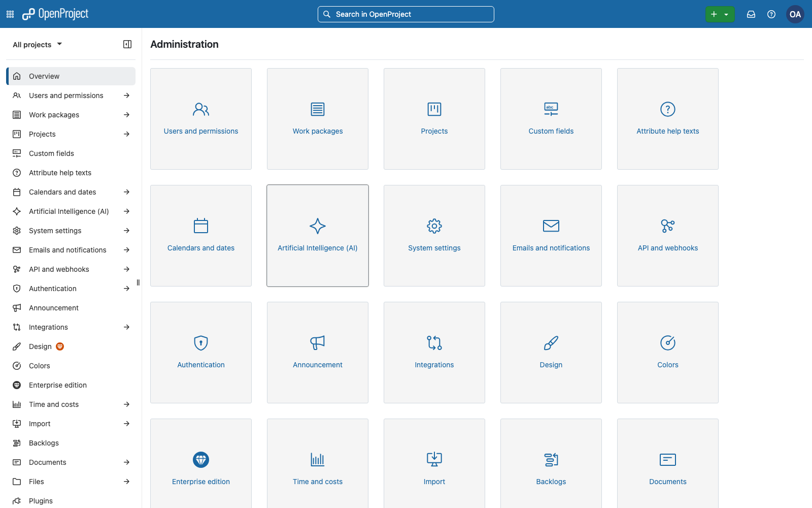This screenshot has height=508, width=812.
Task: Select Backlogs in the sidebar
Action: pos(71,443)
